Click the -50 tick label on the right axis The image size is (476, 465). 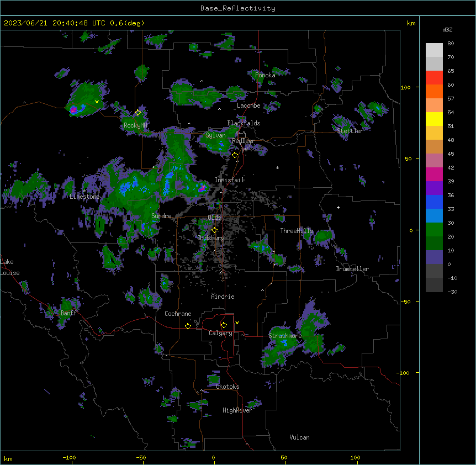pos(405,302)
